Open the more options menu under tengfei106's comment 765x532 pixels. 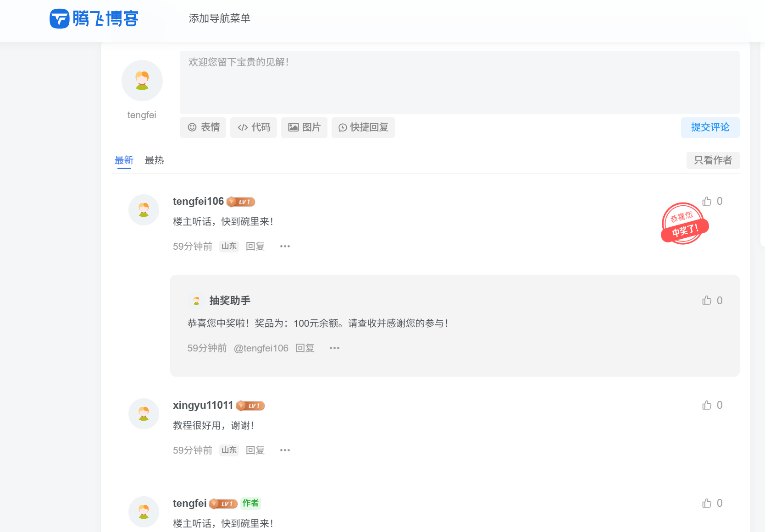pos(284,246)
